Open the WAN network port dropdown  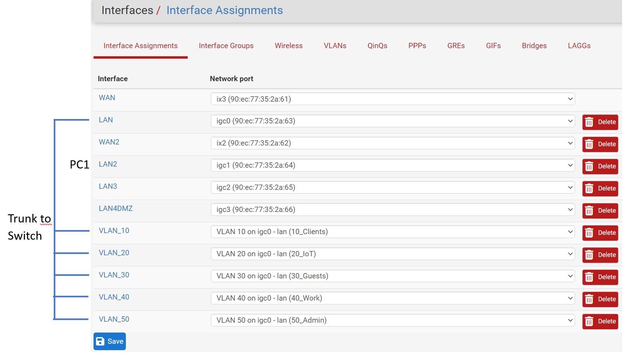pos(393,99)
